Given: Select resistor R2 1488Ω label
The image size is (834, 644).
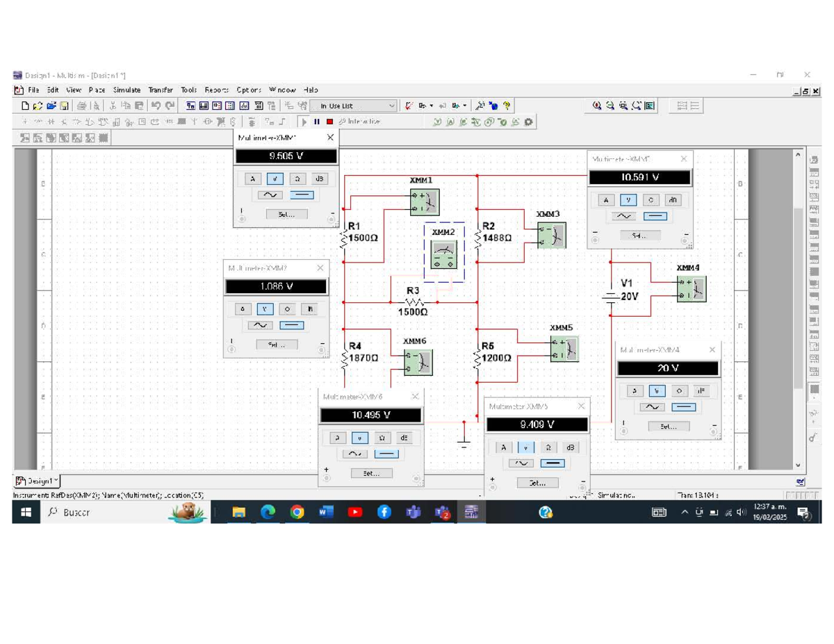Looking at the screenshot, I should pyautogui.click(x=497, y=232).
